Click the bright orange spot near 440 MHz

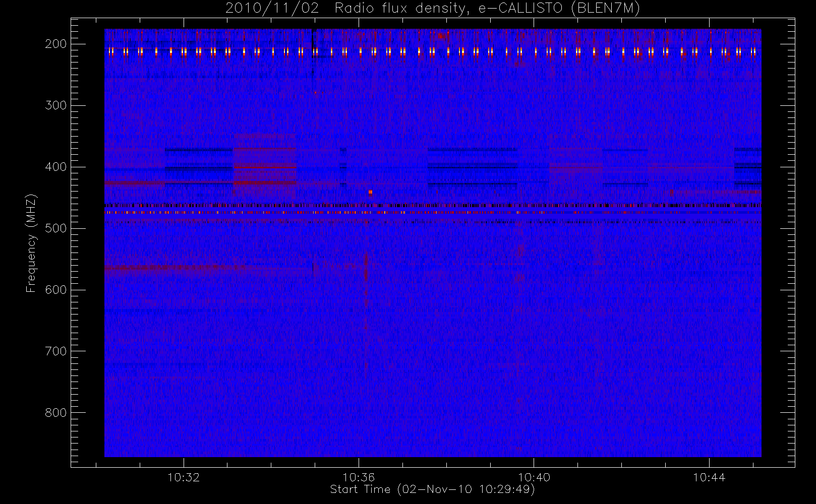tap(370, 192)
